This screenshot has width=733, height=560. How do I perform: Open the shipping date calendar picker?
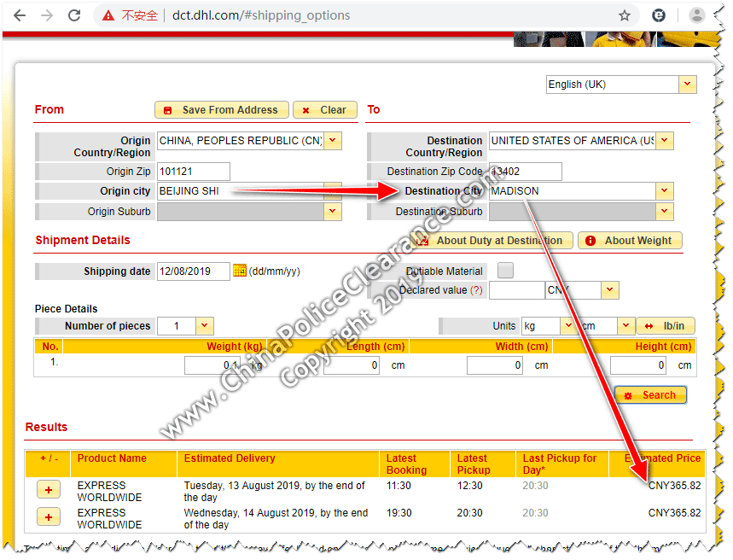tap(240, 271)
